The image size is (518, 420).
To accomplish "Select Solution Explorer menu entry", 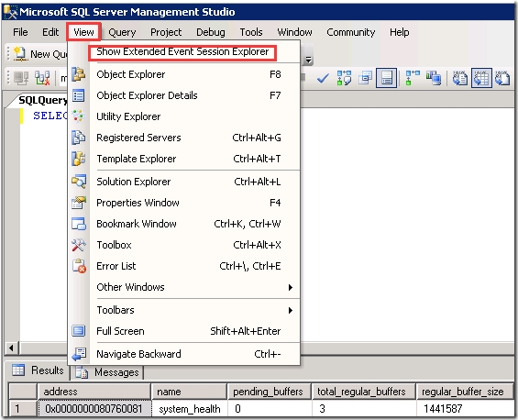I will pyautogui.click(x=184, y=182).
